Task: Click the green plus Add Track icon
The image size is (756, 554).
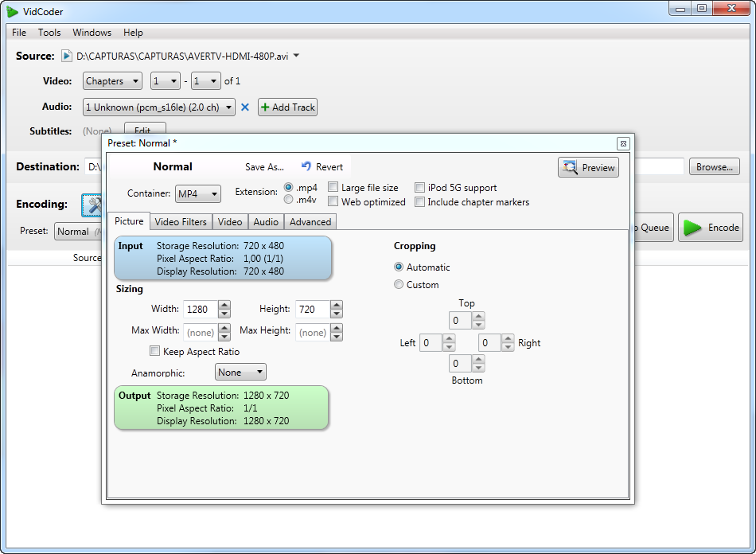Action: pos(265,107)
